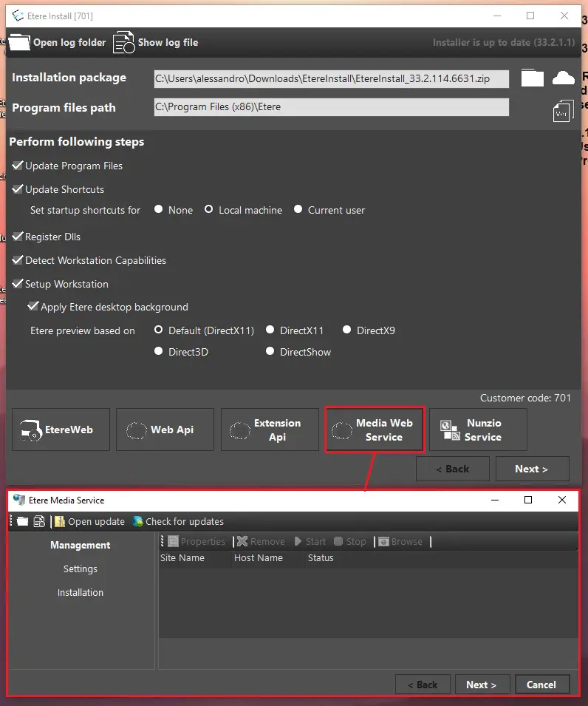
Task: Click Next in Etere Install window
Action: (x=532, y=469)
